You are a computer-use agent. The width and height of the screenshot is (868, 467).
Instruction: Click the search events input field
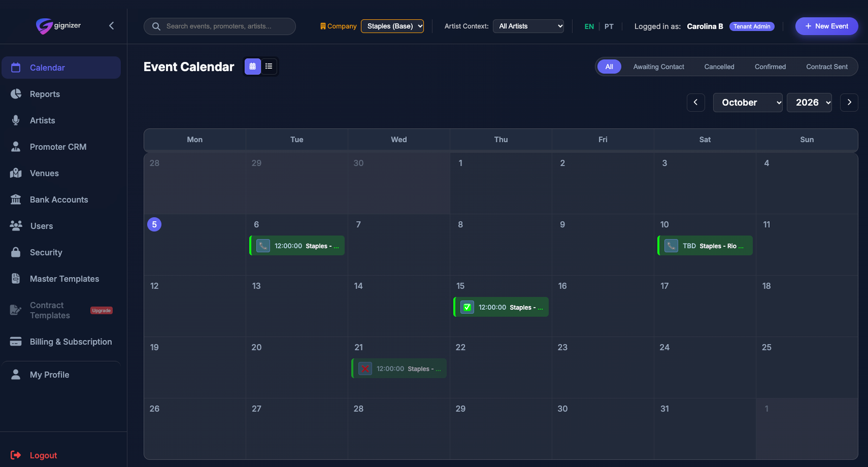tap(220, 26)
